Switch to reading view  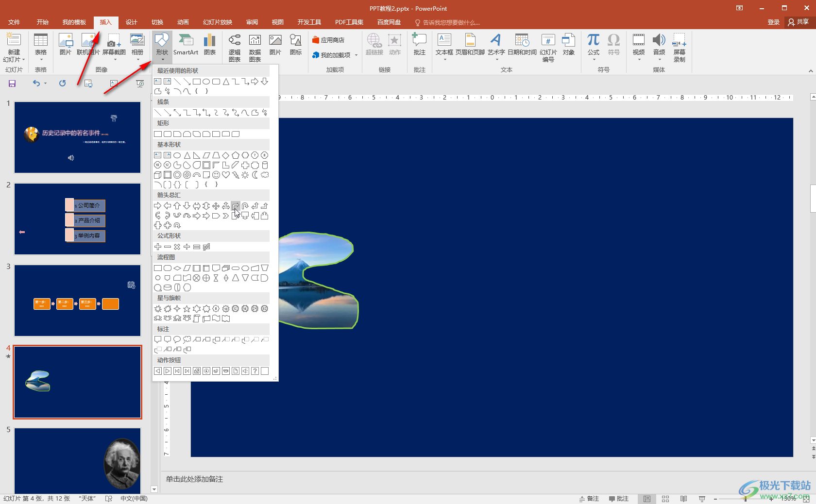683,499
